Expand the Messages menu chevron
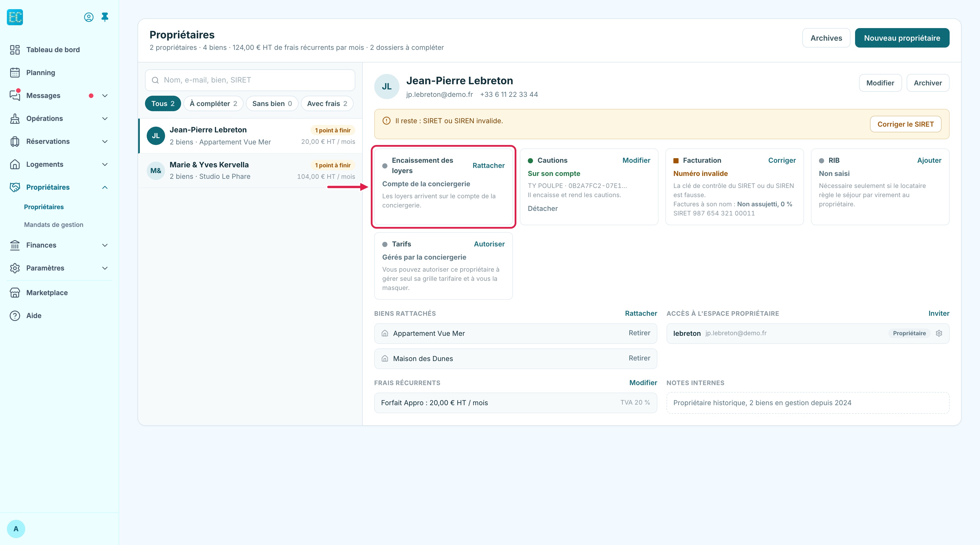980x545 pixels. pos(105,95)
